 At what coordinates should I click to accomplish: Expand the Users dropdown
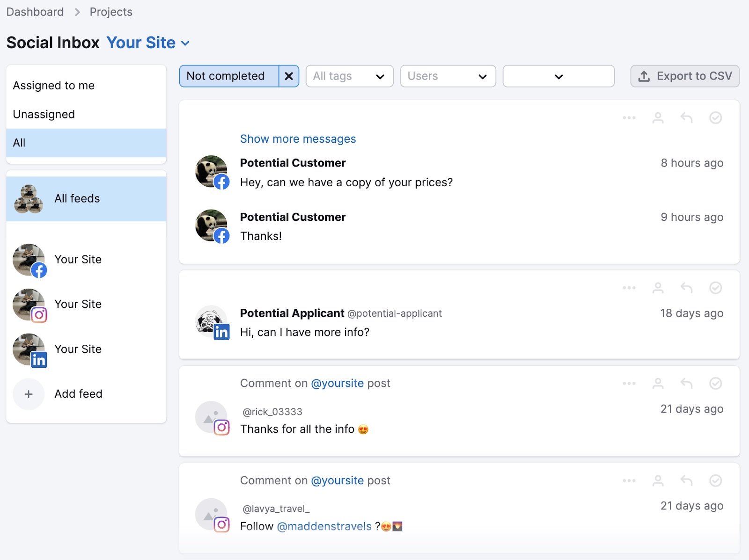448,76
